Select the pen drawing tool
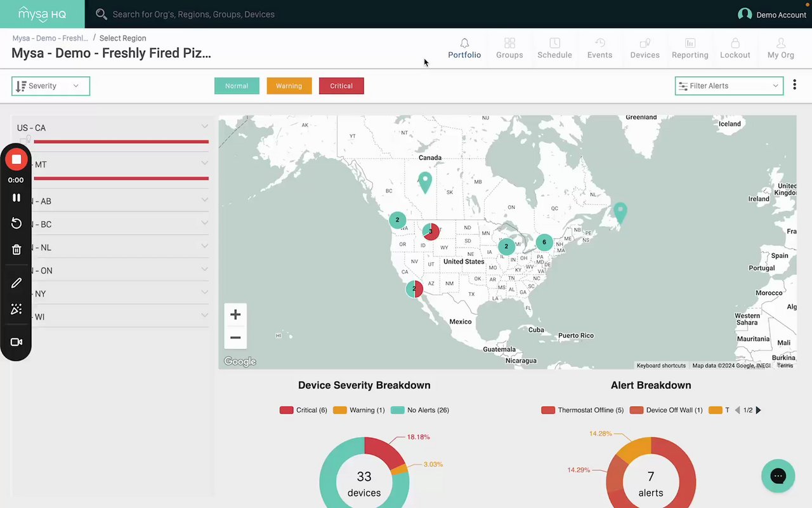This screenshot has width=812, height=508. 16,283
